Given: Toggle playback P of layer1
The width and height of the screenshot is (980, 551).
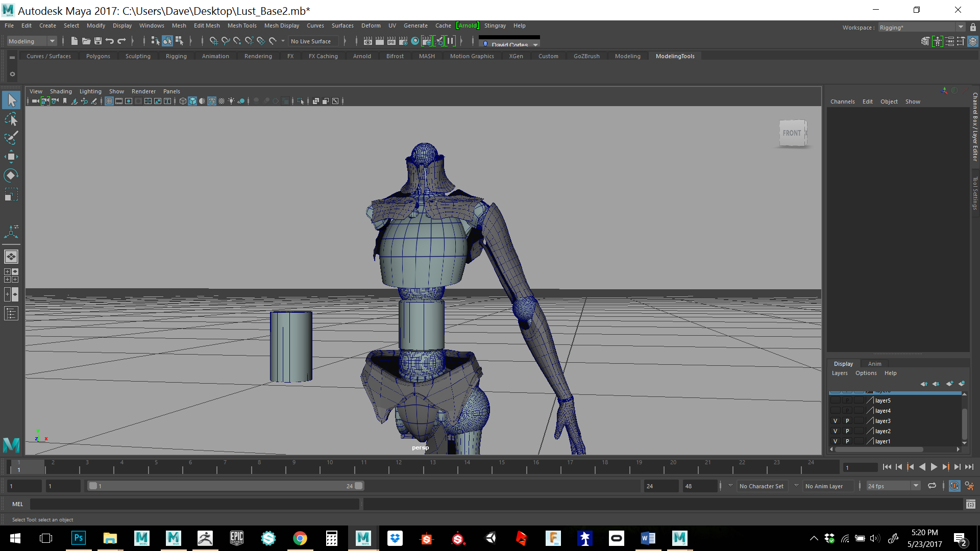Looking at the screenshot, I should pos(847,441).
